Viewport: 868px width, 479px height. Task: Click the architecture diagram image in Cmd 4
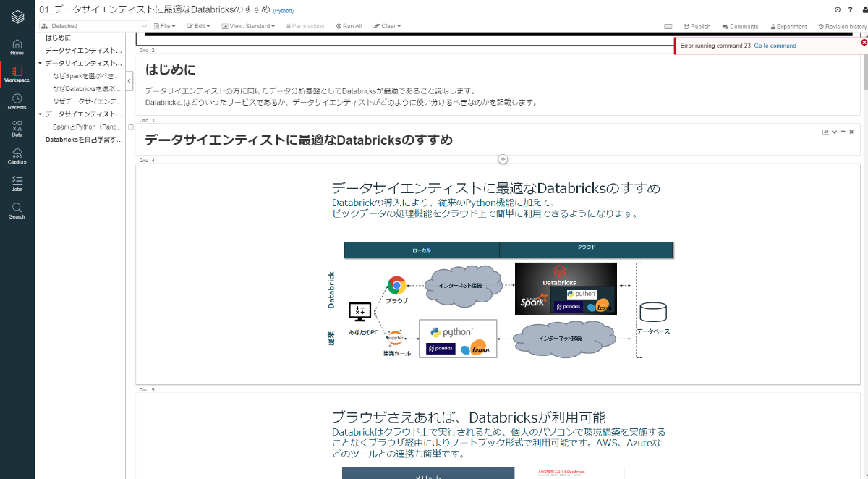click(501, 300)
